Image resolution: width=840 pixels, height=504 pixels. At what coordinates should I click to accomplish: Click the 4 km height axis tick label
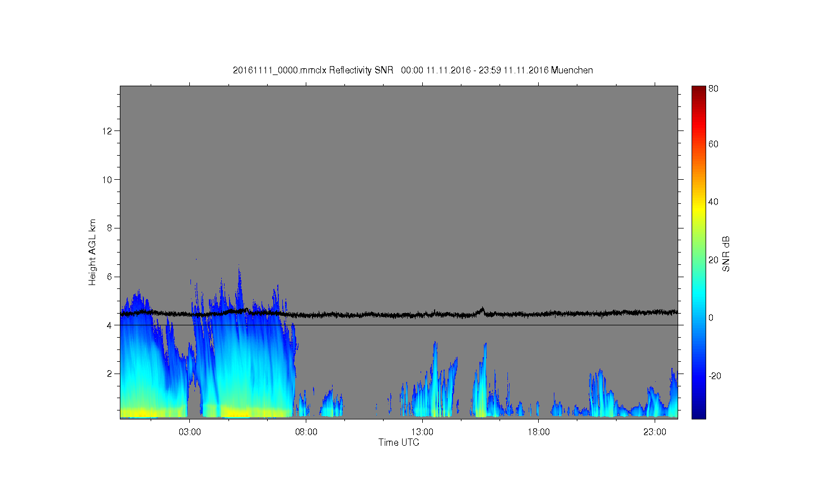pyautogui.click(x=110, y=325)
